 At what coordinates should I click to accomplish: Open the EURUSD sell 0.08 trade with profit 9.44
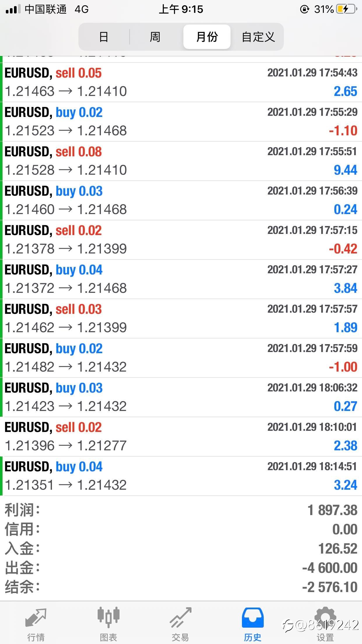click(x=181, y=161)
